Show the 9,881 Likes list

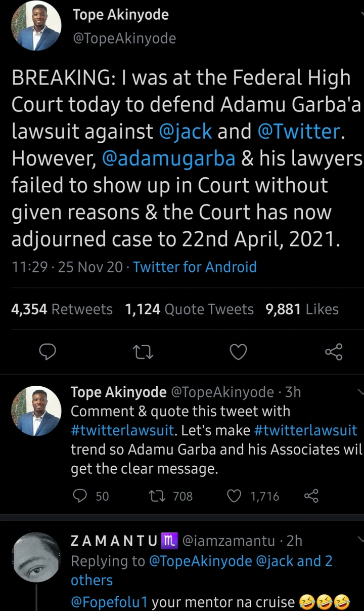click(302, 309)
